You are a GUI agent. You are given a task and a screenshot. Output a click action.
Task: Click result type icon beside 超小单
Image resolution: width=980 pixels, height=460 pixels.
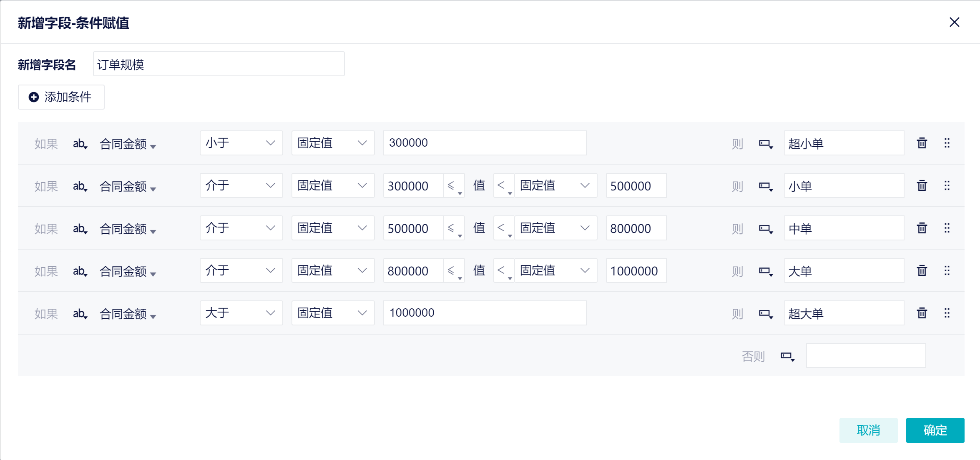coord(766,144)
